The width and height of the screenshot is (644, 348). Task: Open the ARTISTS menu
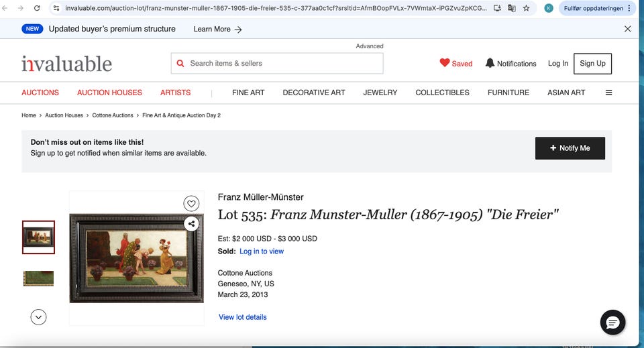(x=175, y=93)
